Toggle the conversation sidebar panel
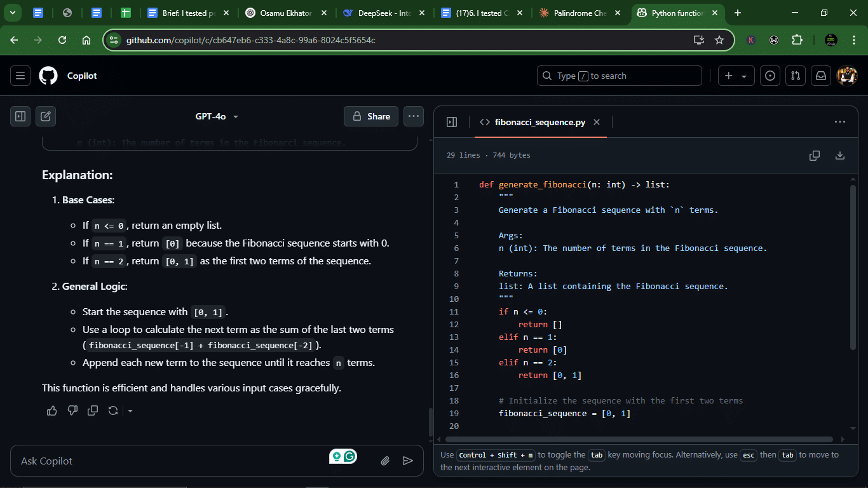This screenshot has width=868, height=488. point(20,116)
